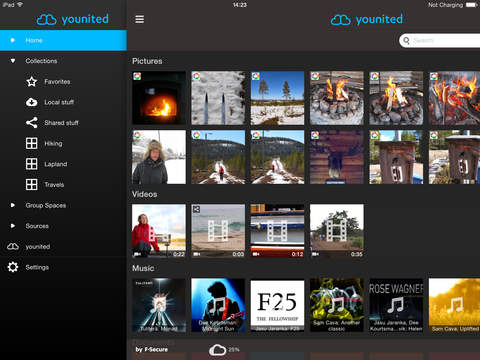Click the share badge on second video
The height and width of the screenshot is (360, 480).
196,209
